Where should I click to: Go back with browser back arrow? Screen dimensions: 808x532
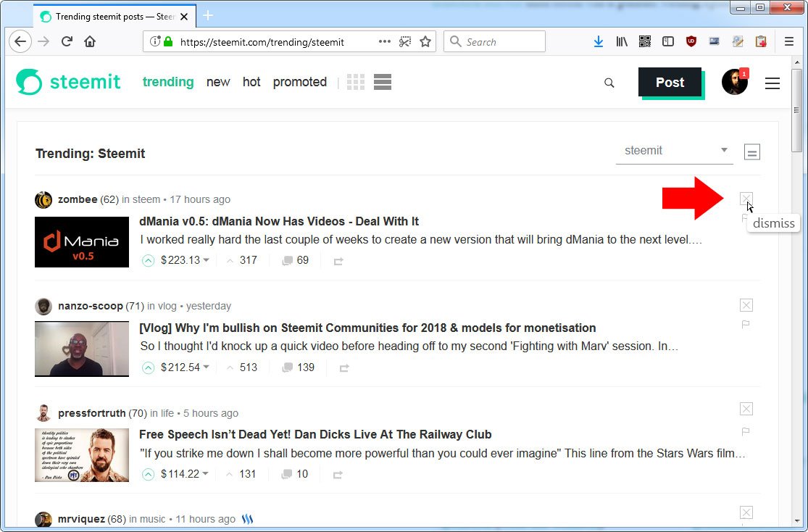20,41
